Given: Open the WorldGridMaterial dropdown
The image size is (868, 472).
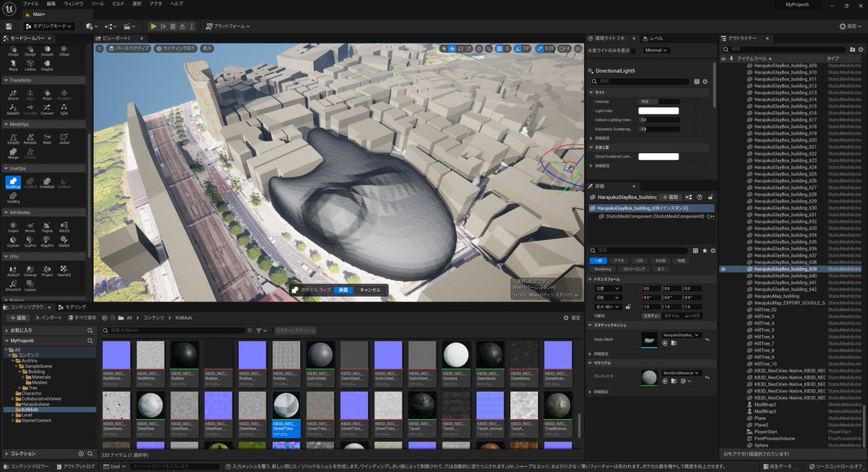Looking at the screenshot, I should (680, 373).
